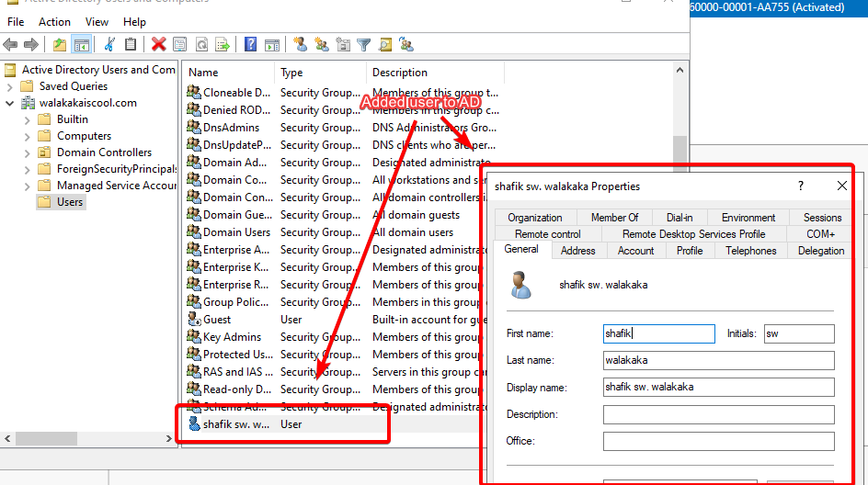Expand the ForeignSecurityPrincipals folder
868x485 pixels.
point(28,170)
